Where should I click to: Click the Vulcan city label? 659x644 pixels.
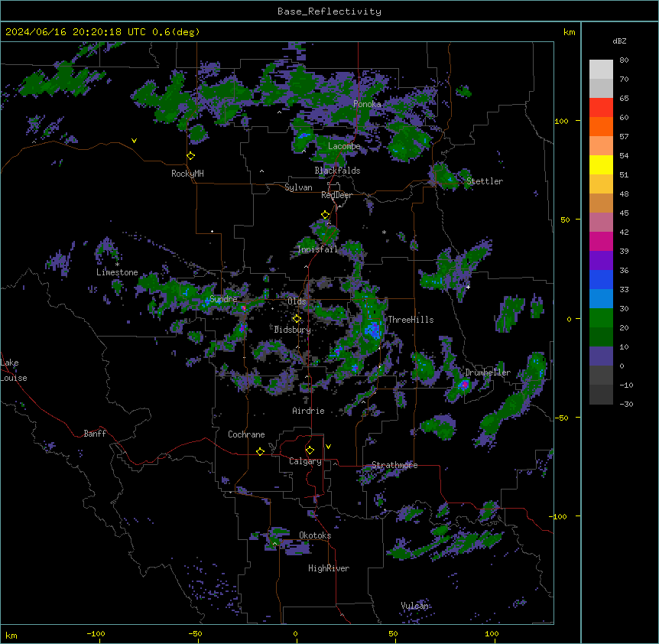tap(415, 606)
